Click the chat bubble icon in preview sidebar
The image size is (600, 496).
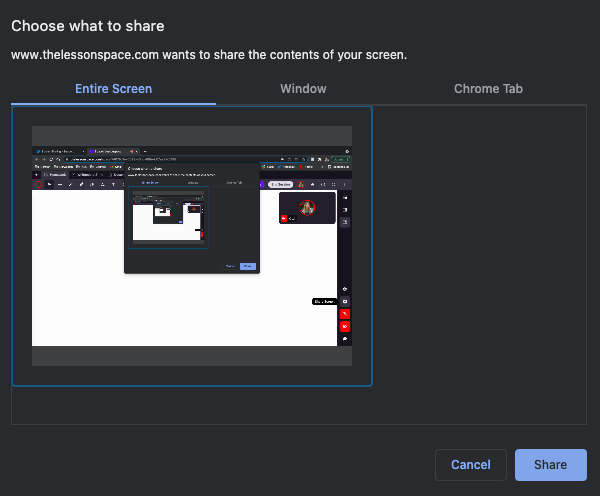(345, 339)
